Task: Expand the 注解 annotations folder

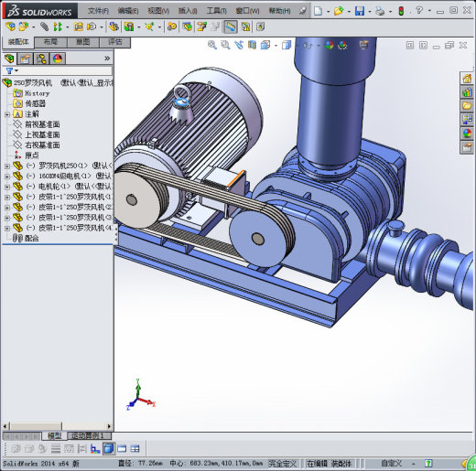Action: click(x=6, y=114)
